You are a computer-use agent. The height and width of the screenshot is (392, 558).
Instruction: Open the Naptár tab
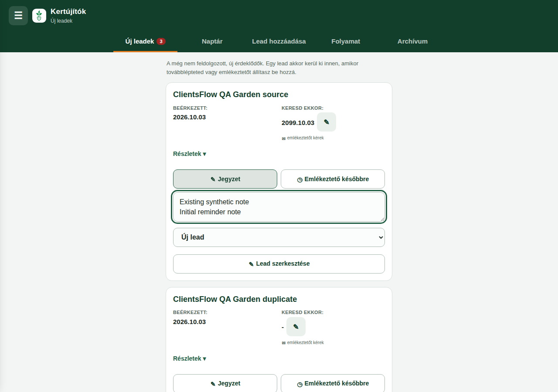point(212,41)
